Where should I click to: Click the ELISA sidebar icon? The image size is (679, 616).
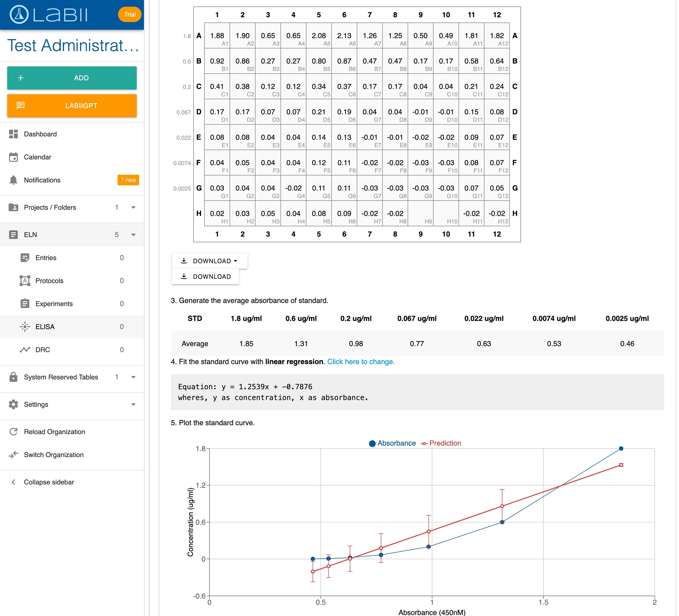click(25, 327)
